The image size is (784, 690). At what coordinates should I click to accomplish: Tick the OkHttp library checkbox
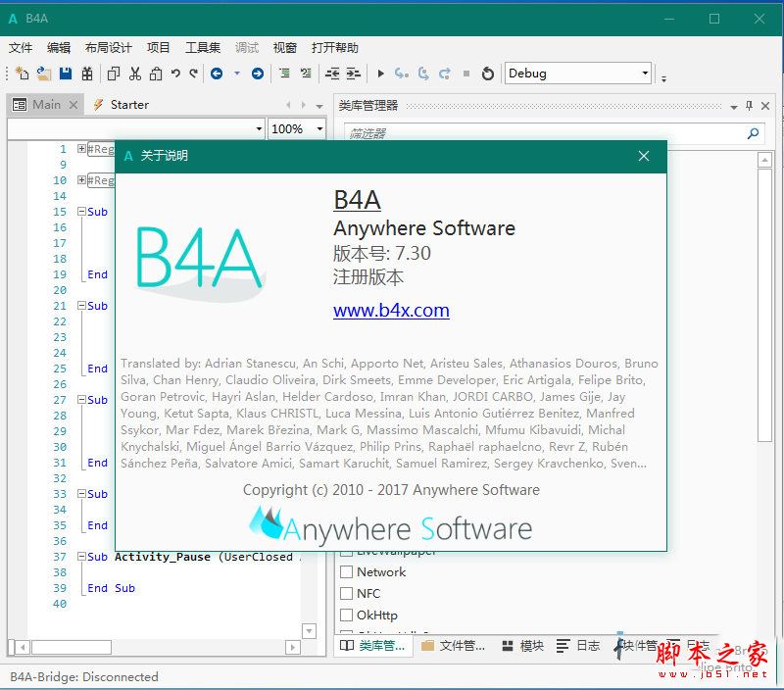[346, 615]
